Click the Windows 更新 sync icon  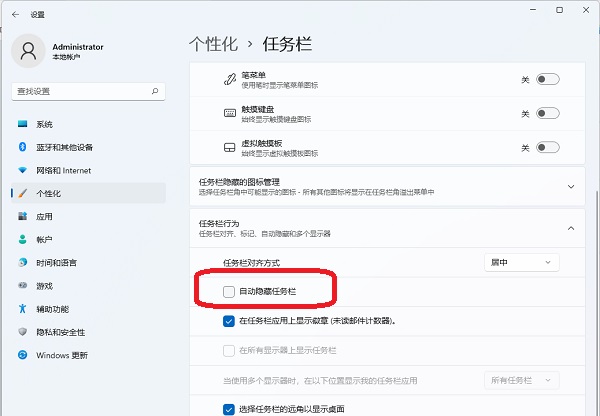pos(23,355)
